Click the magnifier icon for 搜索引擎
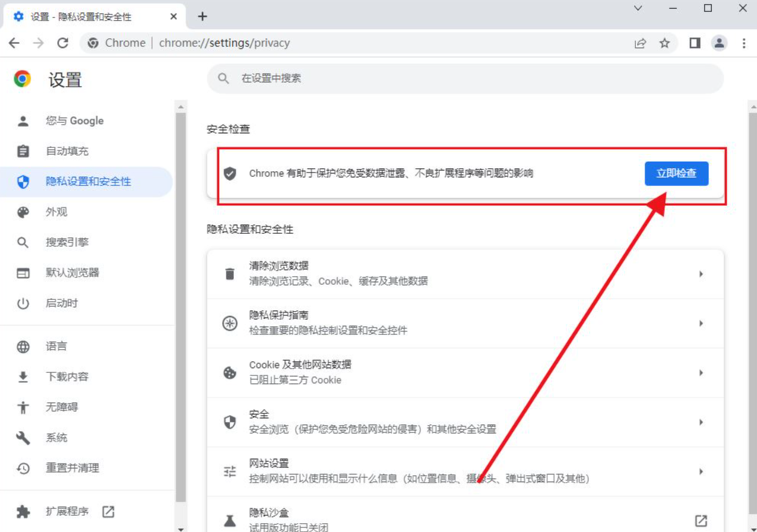Viewport: 757px width, 532px height. (x=23, y=242)
